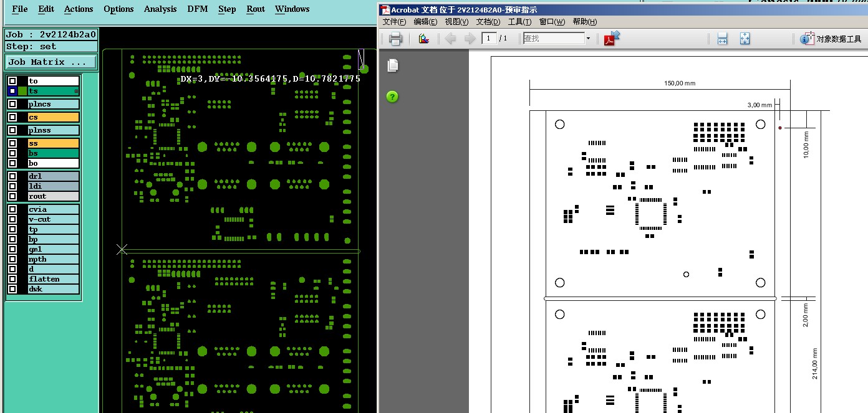Open the File menu in CAM editor

click(20, 9)
